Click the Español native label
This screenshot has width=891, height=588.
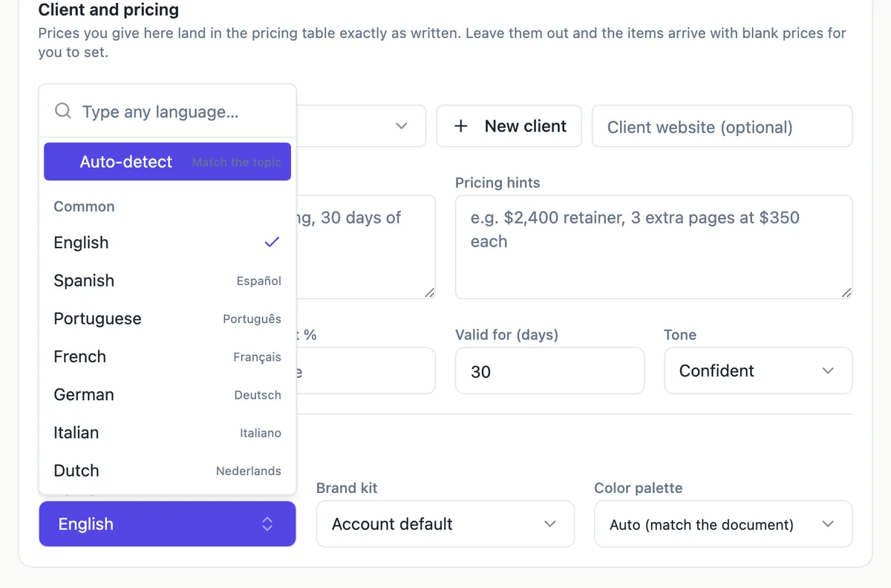258,281
